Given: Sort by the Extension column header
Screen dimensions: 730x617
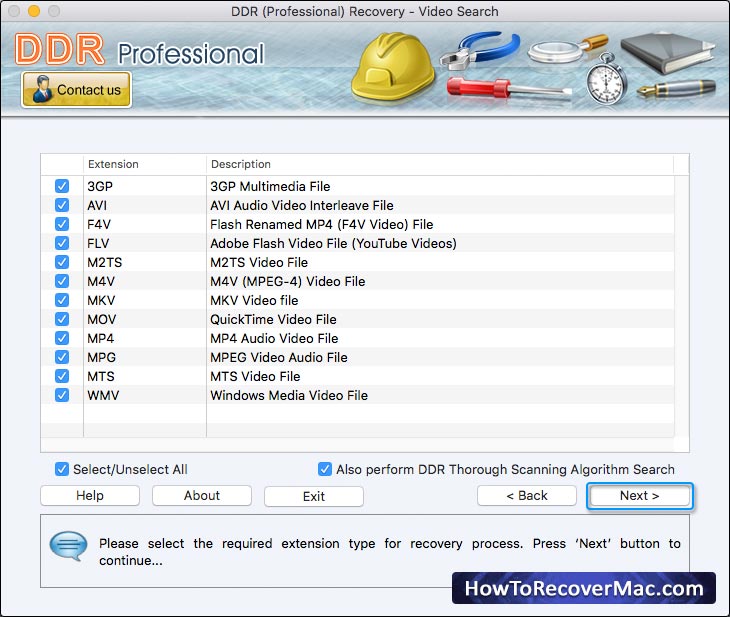Looking at the screenshot, I should click(144, 164).
